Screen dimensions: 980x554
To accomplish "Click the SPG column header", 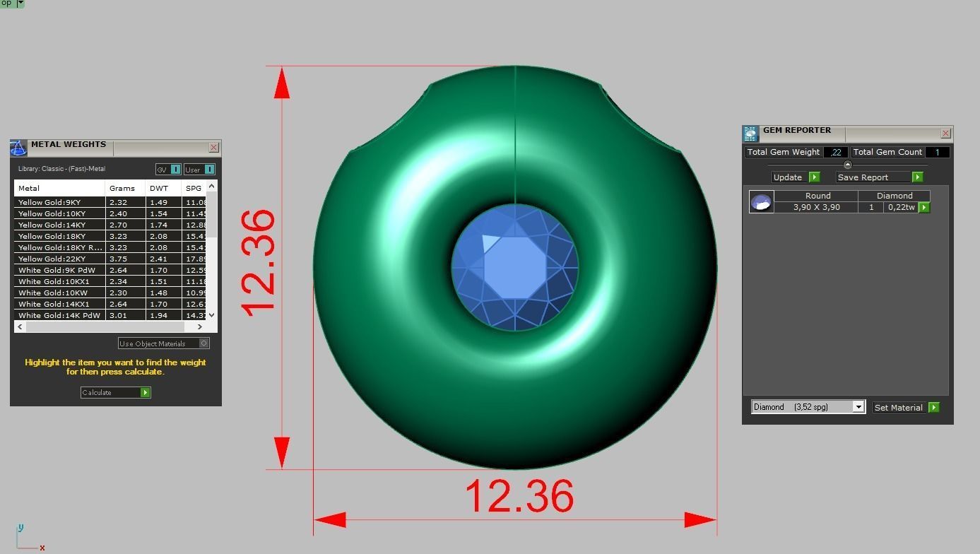I will tap(194, 189).
